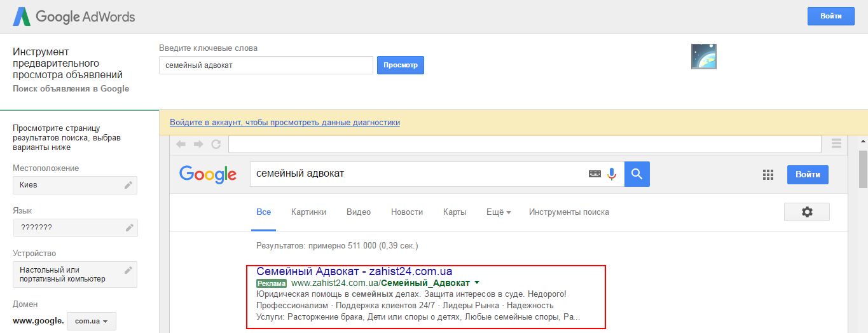Select the Видео search tab
Viewport: 868px width, 333px height.
click(x=359, y=212)
